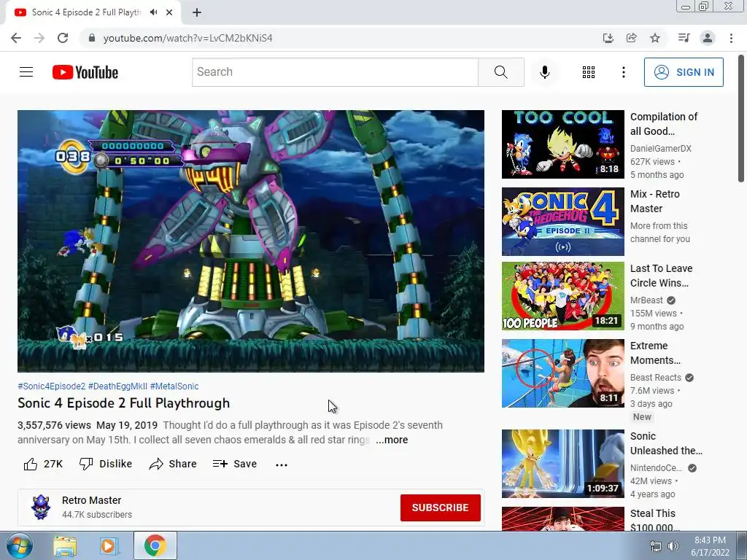Expand the description with ...more
Viewport: 747px width, 560px height.
point(392,440)
